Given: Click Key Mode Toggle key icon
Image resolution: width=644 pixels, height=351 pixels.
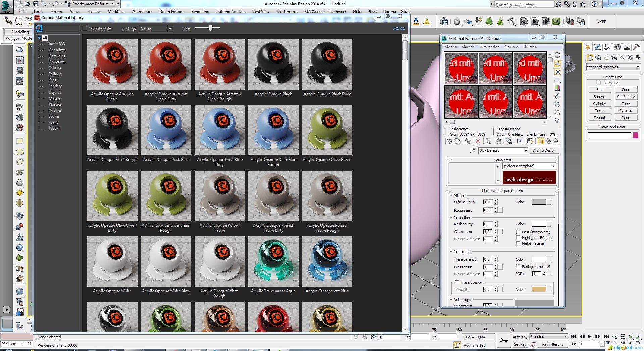Looking at the screenshot, I should pos(503,340).
